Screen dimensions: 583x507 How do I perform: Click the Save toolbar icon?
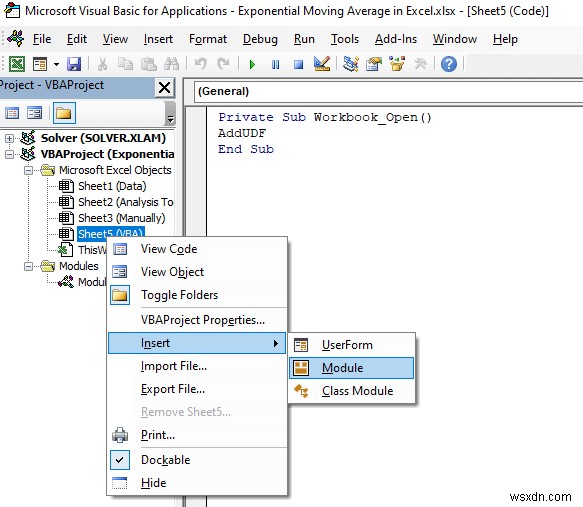point(74,64)
